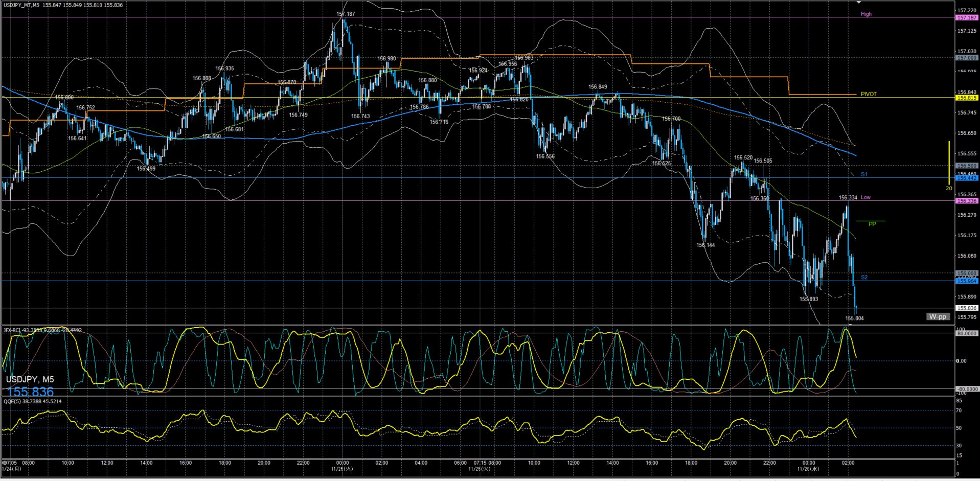Click the blue 155.964 price tag
The height and width of the screenshot is (481, 980).
[x=966, y=281]
